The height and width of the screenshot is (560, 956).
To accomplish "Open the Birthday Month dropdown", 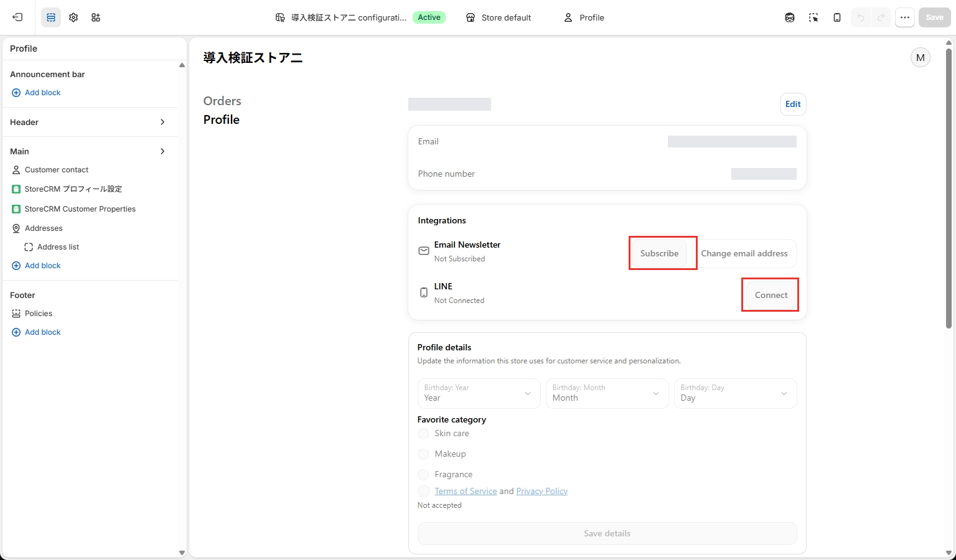I will pos(607,393).
